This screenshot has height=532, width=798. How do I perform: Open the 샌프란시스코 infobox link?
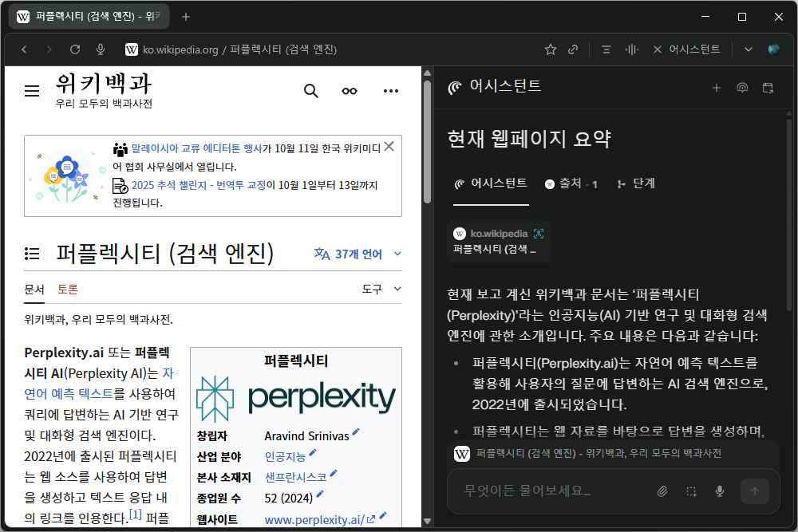[x=295, y=477]
